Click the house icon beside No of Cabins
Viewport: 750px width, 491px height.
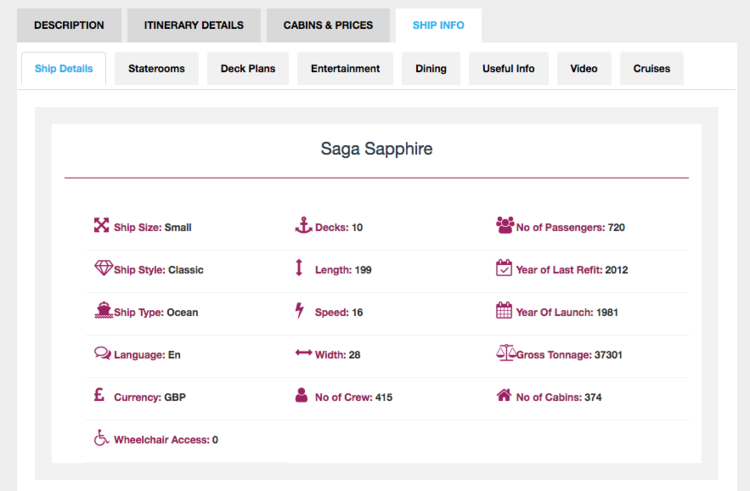tap(504, 395)
